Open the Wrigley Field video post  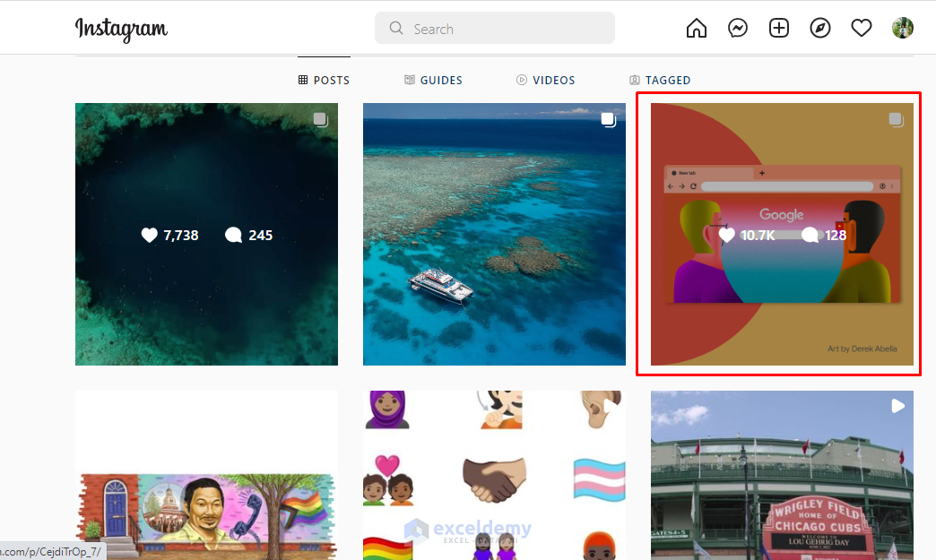point(782,475)
